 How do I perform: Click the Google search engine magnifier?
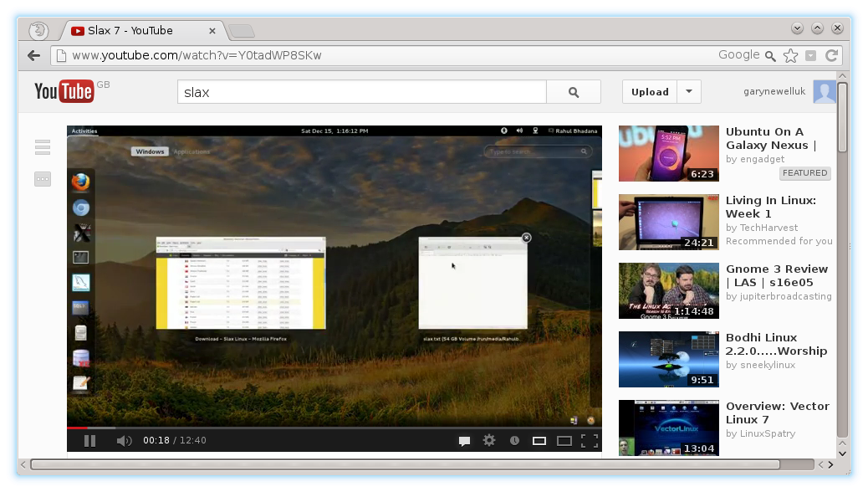pos(770,55)
